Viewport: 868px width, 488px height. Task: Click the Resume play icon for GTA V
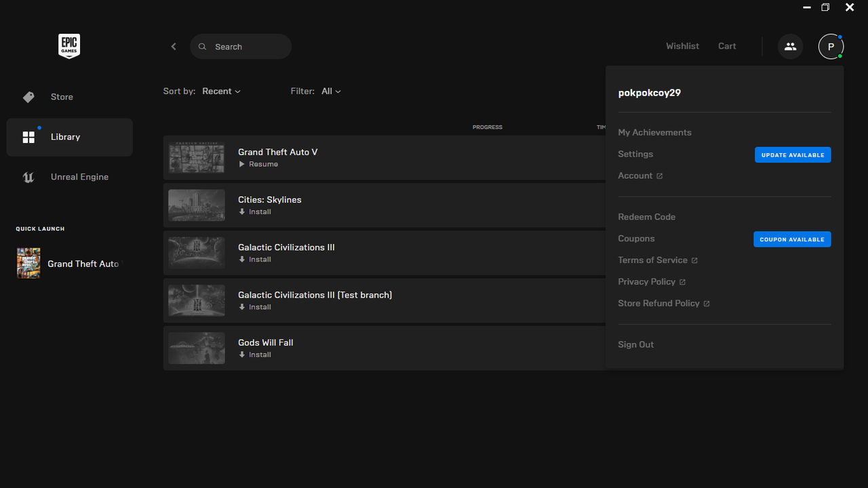click(x=242, y=164)
